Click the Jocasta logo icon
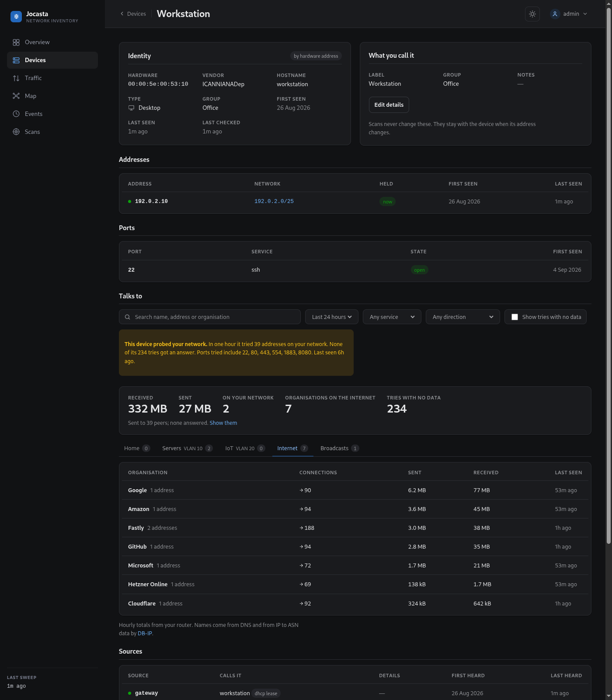This screenshot has height=700, width=612. tap(16, 17)
